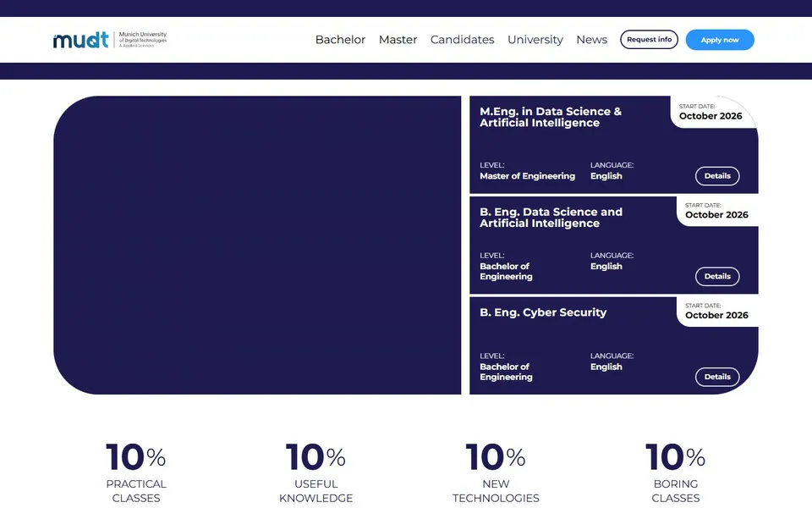
Task: Click the Request info button
Action: 649,40
